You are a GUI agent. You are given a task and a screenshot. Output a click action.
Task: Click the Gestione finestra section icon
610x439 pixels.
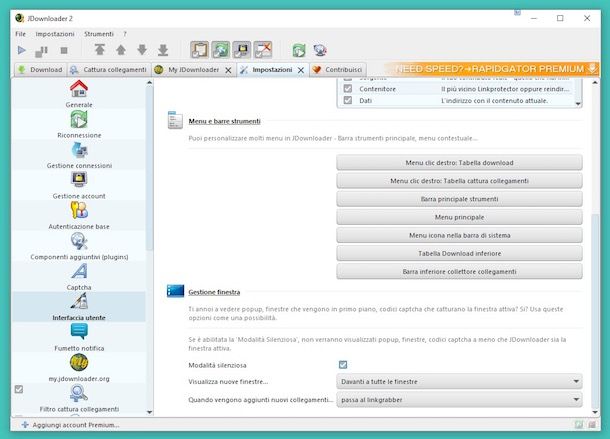pyautogui.click(x=175, y=291)
